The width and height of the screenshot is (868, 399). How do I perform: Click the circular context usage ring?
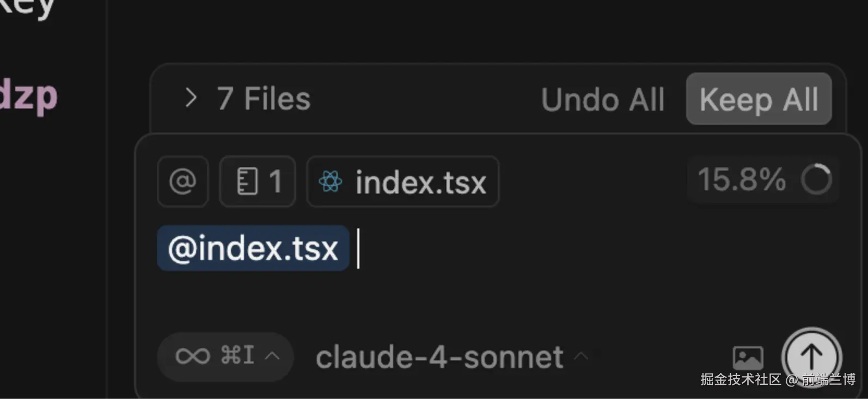(x=816, y=179)
